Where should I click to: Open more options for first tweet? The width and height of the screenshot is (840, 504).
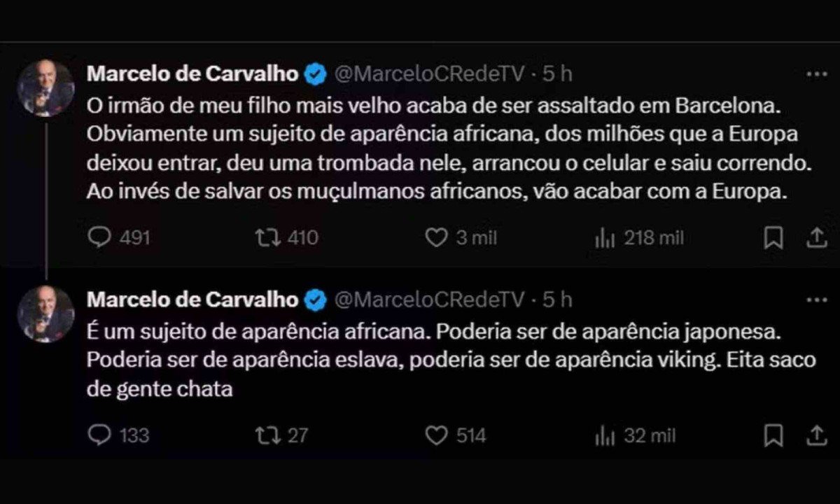point(816,74)
